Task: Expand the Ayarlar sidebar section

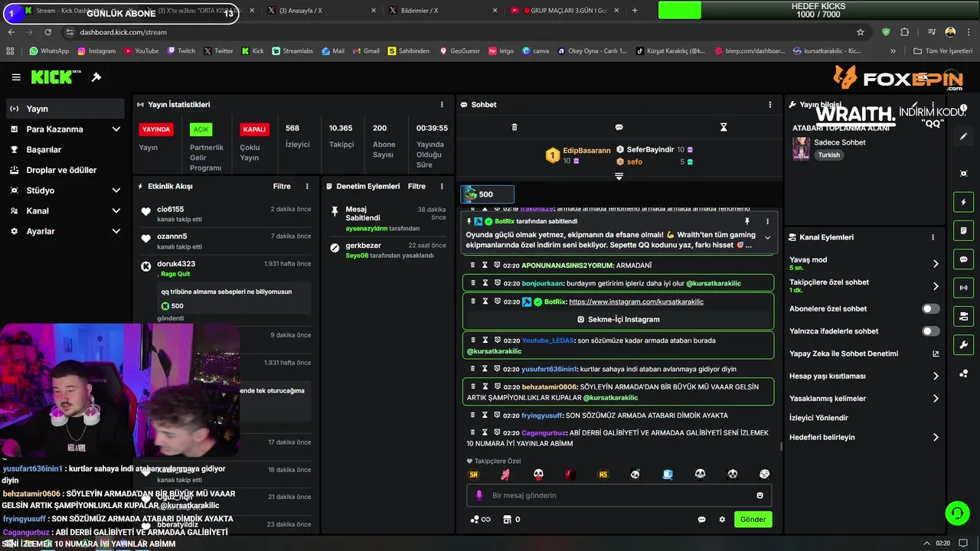Action: coord(116,231)
